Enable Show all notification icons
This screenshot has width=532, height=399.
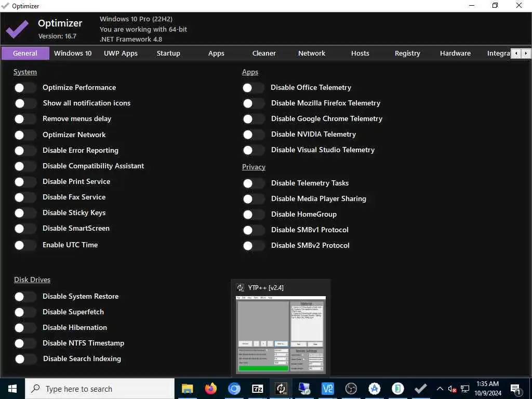(25, 103)
